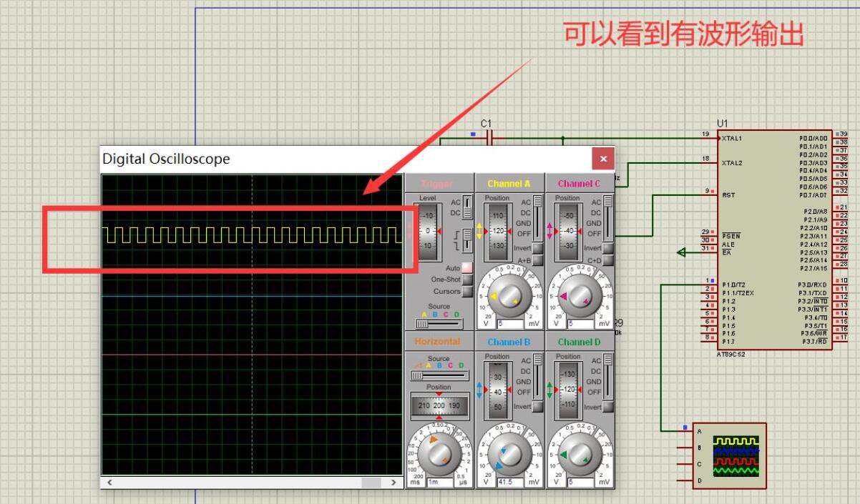Click the oscilloscope horizontal scrollbar thumb
Image resolution: width=860 pixels, height=504 pixels.
tap(371, 483)
